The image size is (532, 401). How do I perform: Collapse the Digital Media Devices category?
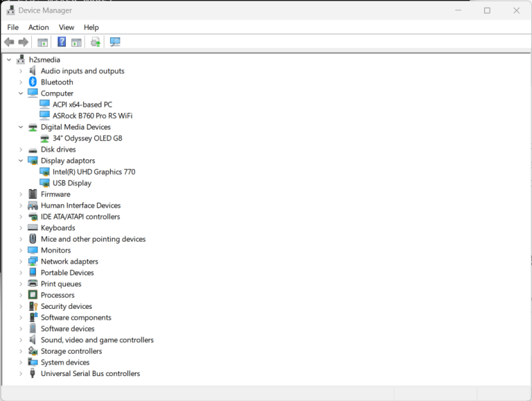coord(21,127)
